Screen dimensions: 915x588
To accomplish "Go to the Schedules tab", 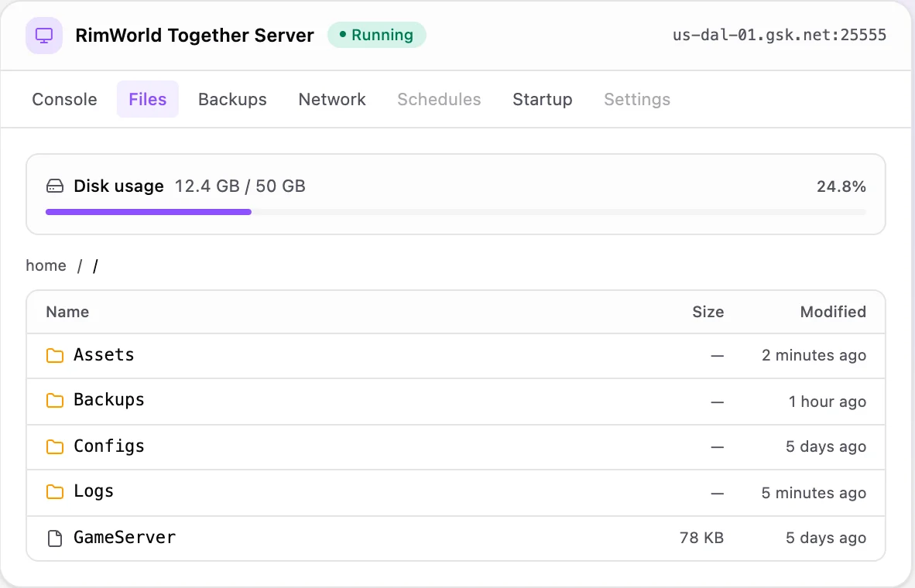I will click(439, 99).
